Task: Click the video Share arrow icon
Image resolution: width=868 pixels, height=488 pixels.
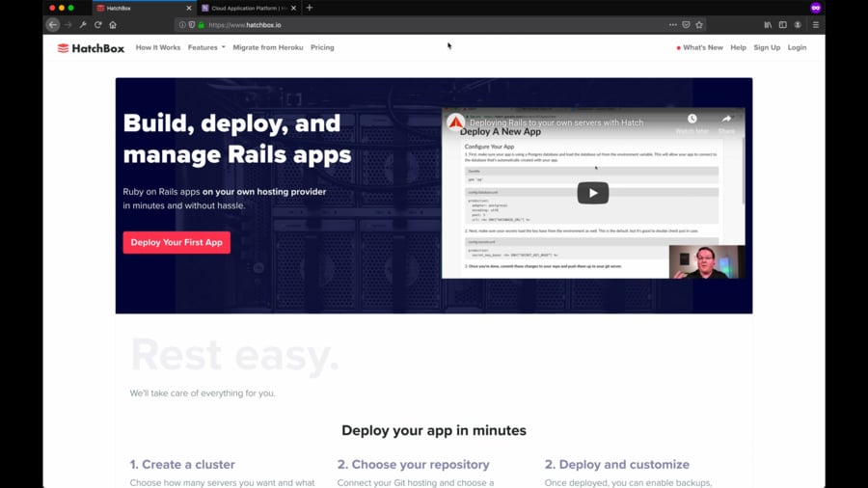Action: click(726, 119)
